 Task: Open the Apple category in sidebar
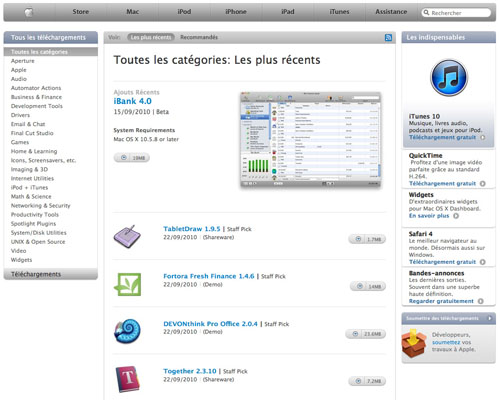19,70
